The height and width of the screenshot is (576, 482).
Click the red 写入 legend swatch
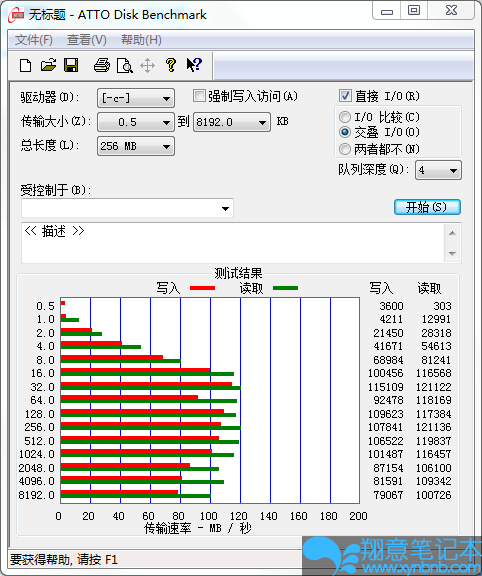(202, 288)
